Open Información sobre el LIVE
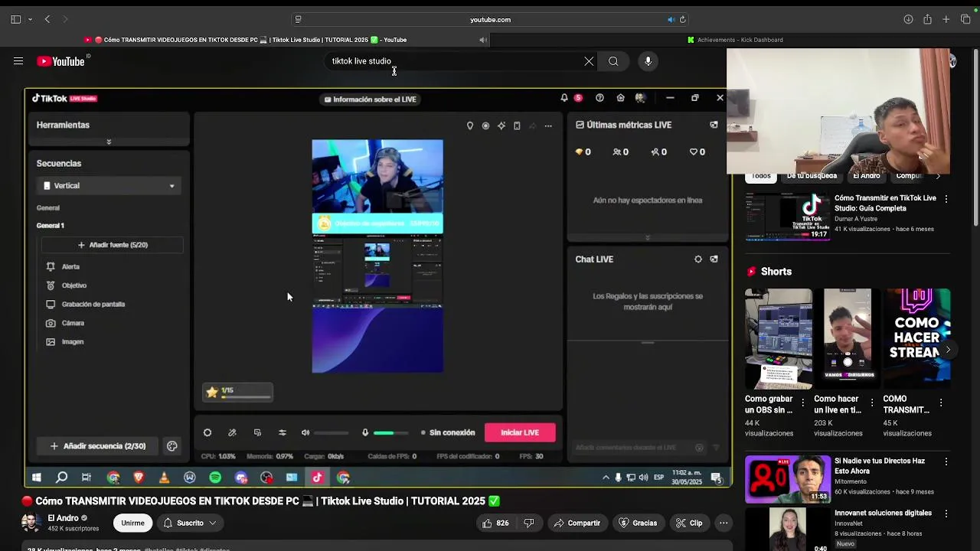This screenshot has width=980, height=551. pos(371,99)
